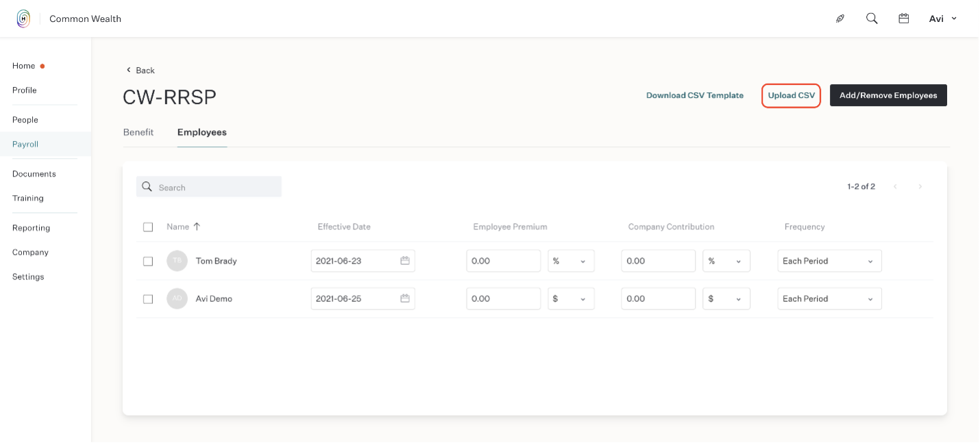The width and height of the screenshot is (980, 445).
Task: Open the rocket launch icon in header
Action: point(840,19)
